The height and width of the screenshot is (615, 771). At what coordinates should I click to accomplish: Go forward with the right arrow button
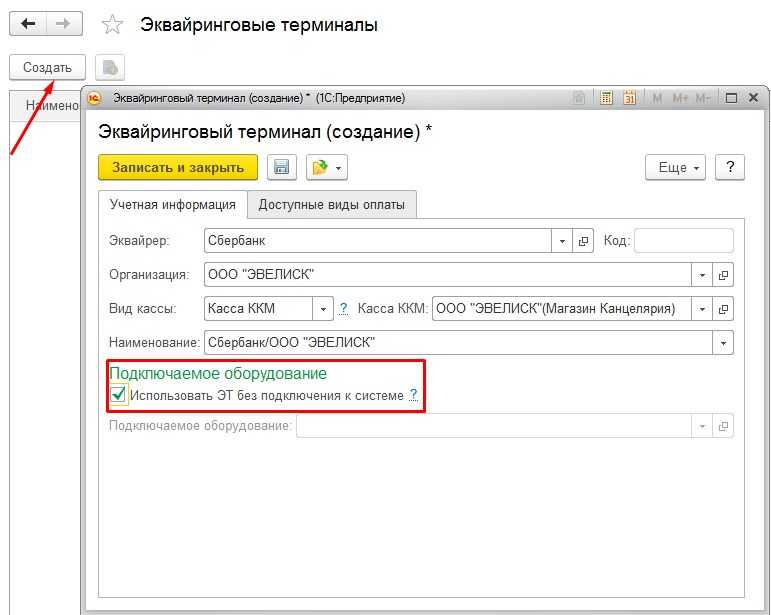point(64,24)
